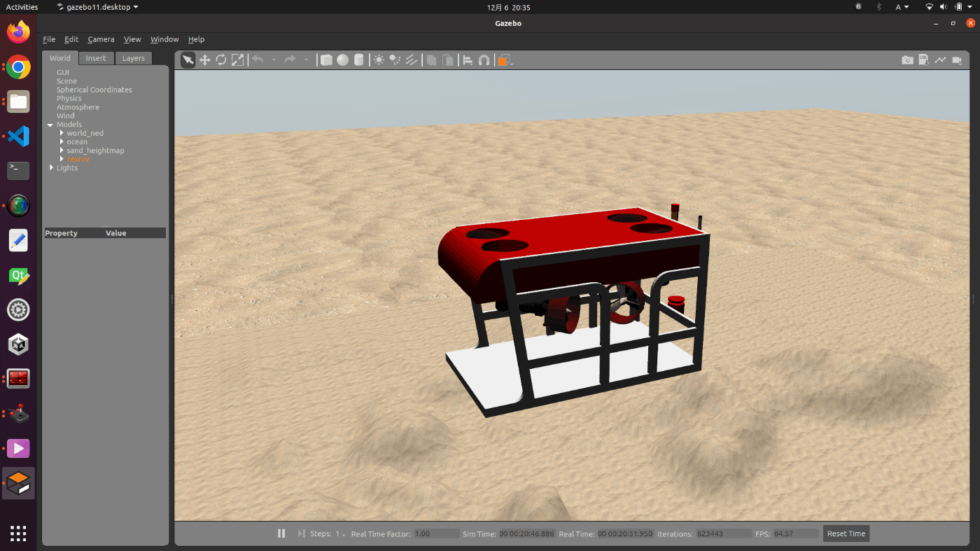The width and height of the screenshot is (980, 551).
Task: Step the simulation forward once
Action: pos(301,533)
